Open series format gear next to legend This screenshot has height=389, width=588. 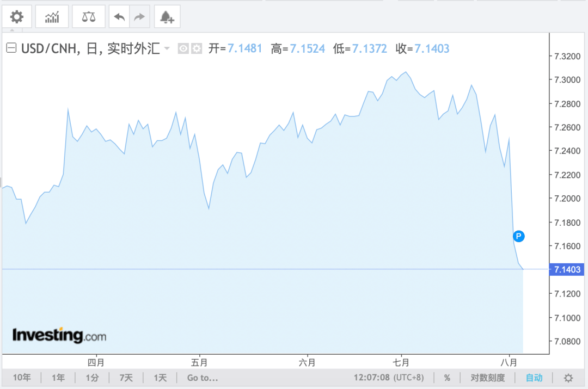(x=197, y=49)
